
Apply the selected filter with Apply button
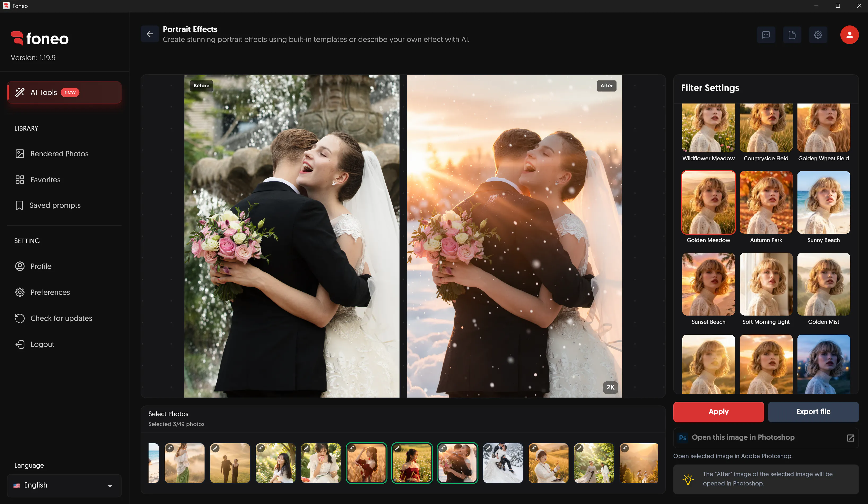[718, 412]
